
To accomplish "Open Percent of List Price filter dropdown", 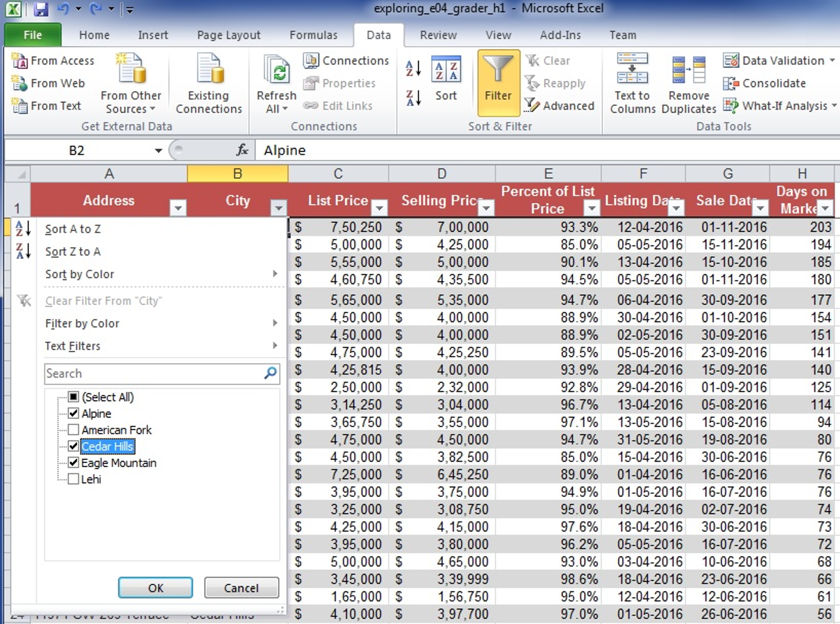I will 592,208.
